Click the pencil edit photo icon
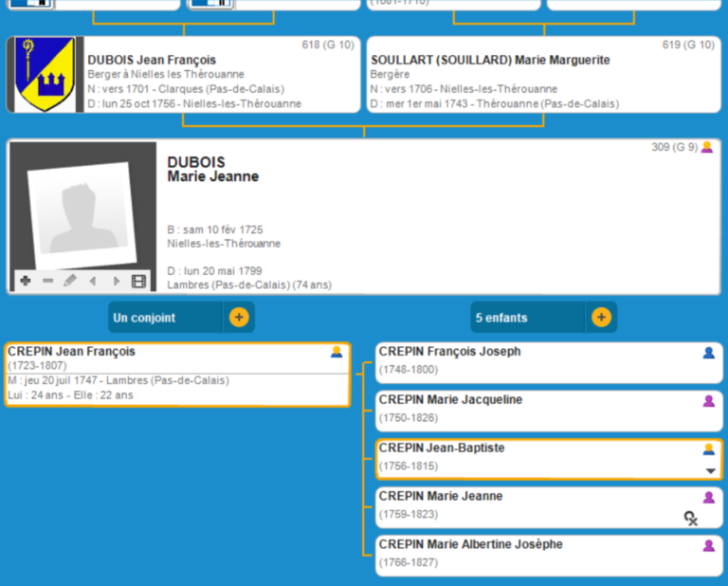This screenshot has height=586, width=728. (70, 282)
